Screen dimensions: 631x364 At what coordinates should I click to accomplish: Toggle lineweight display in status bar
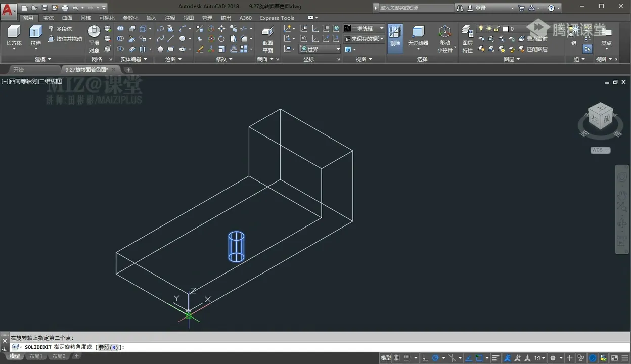point(497,358)
